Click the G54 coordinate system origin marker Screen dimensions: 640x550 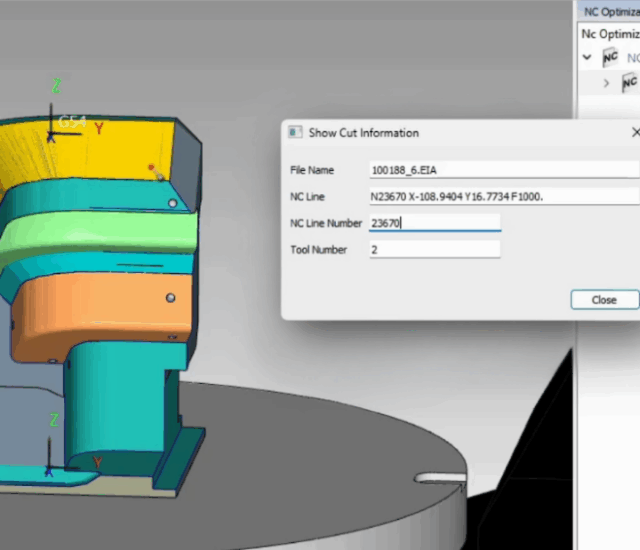pyautogui.click(x=54, y=130)
